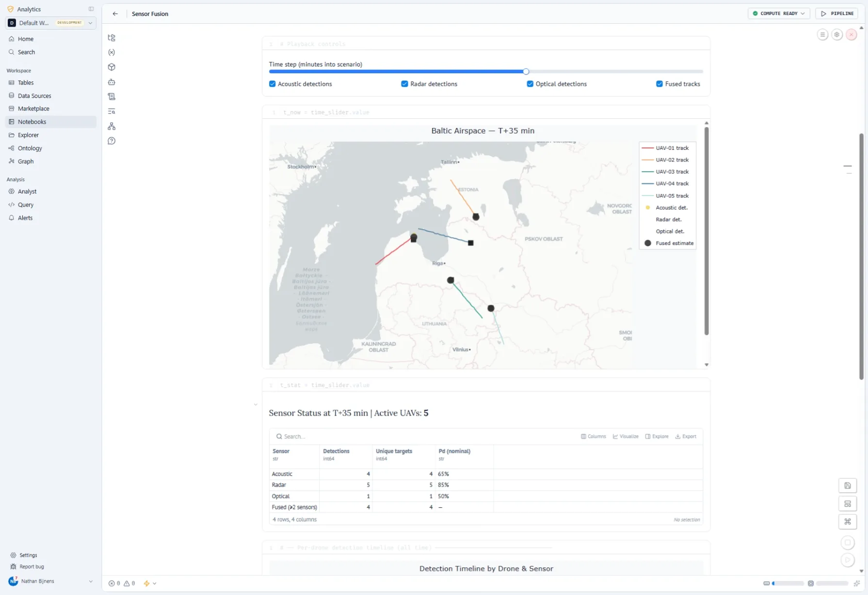Click the status bar first progress slider
The height and width of the screenshot is (595, 868).
point(788,583)
